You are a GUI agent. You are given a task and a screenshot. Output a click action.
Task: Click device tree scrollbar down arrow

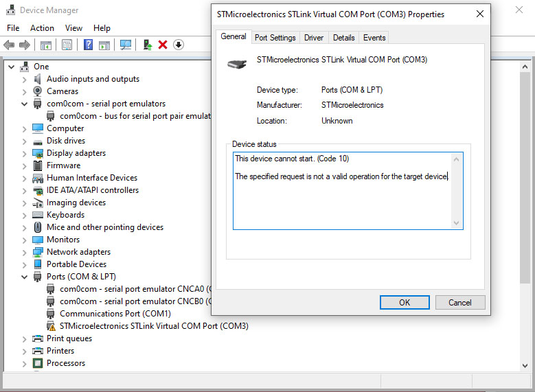tap(525, 365)
